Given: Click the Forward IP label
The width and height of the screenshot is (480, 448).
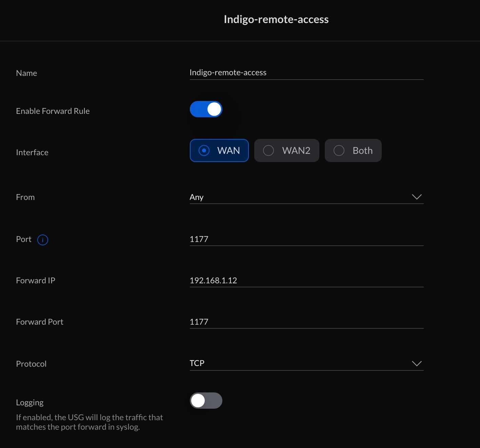Looking at the screenshot, I should [36, 280].
